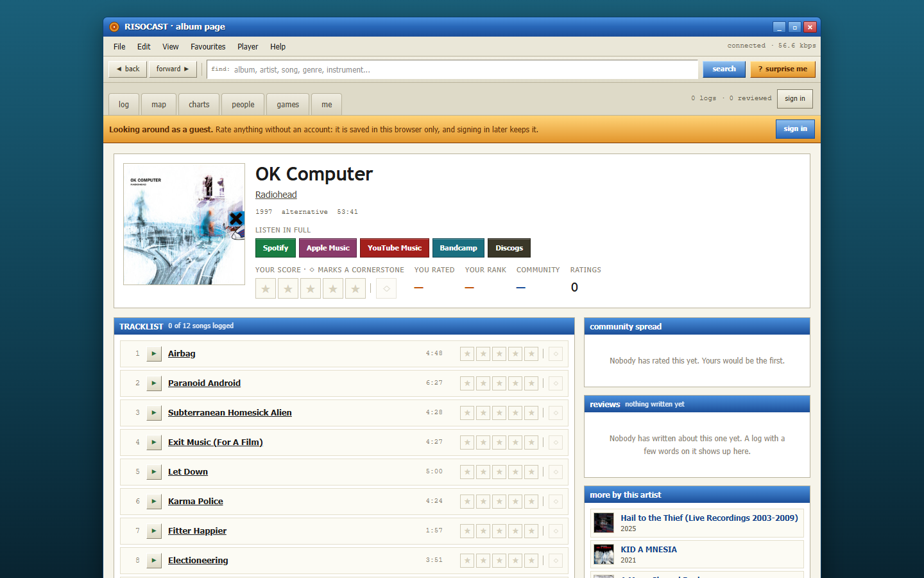Viewport: 924px width, 578px height.
Task: Play the track Let Down
Action: (154, 472)
